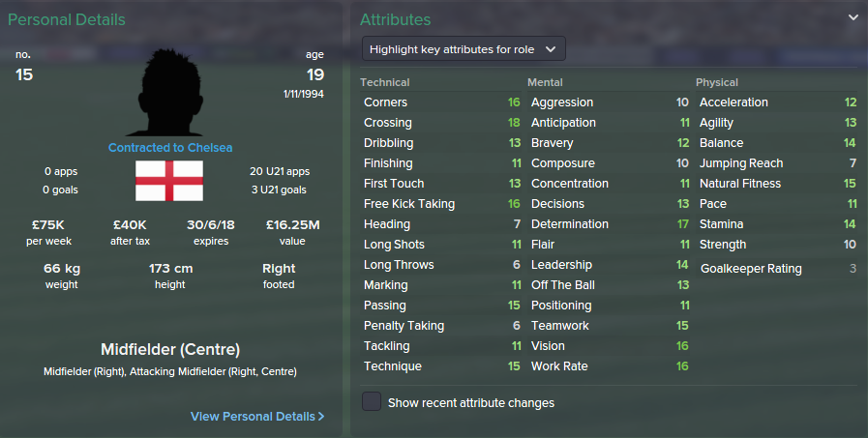Click the arrow next to View Personal Details

click(x=321, y=417)
